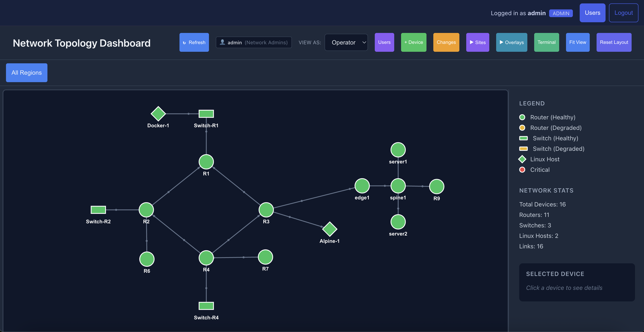
Task: Click the Reset Layout button
Action: point(614,42)
